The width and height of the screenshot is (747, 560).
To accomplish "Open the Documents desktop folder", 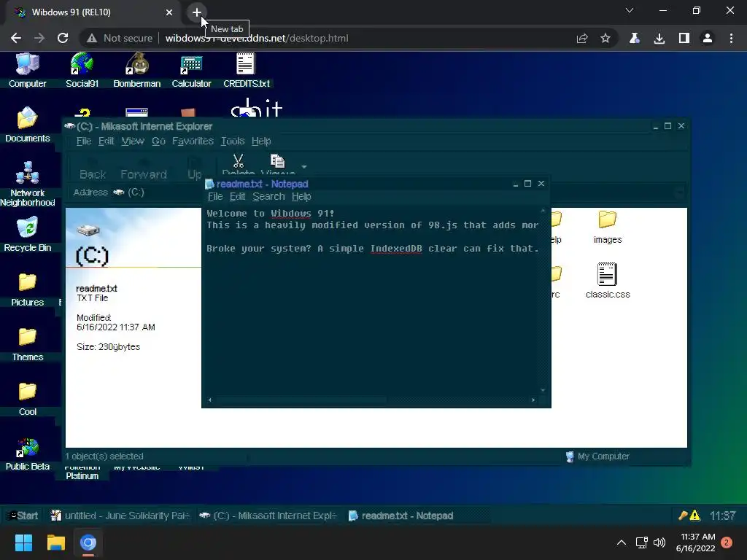I will coord(27,125).
